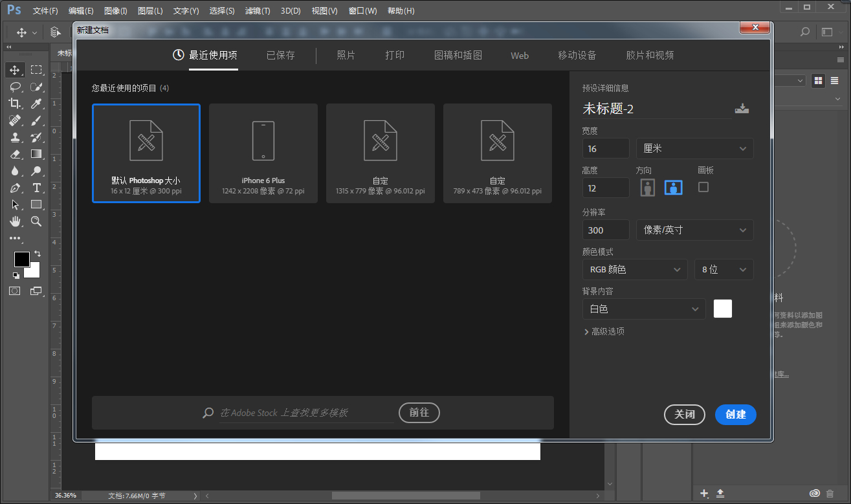The width and height of the screenshot is (851, 504).
Task: Activate the Hand tool
Action: coord(16,221)
